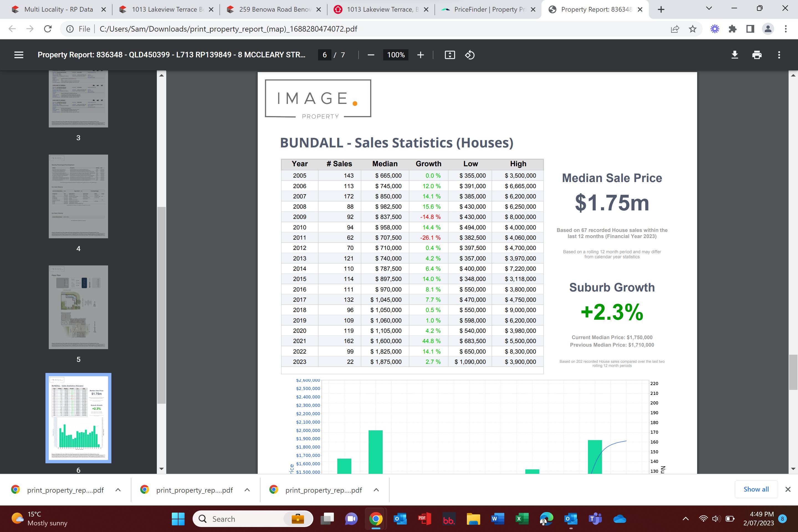The height and width of the screenshot is (532, 798).
Task: Switch to PriceFinder tab
Action: tap(488, 9)
